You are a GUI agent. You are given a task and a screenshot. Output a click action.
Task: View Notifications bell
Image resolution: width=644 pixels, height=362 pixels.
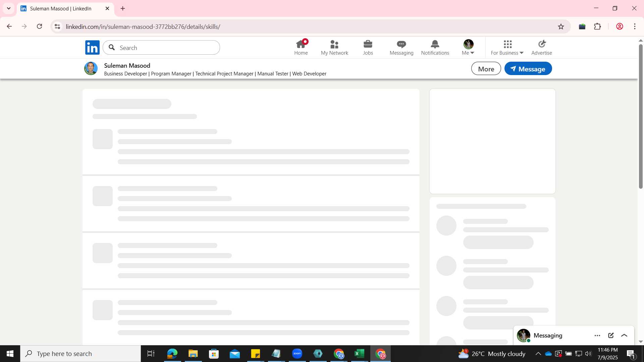pyautogui.click(x=435, y=48)
